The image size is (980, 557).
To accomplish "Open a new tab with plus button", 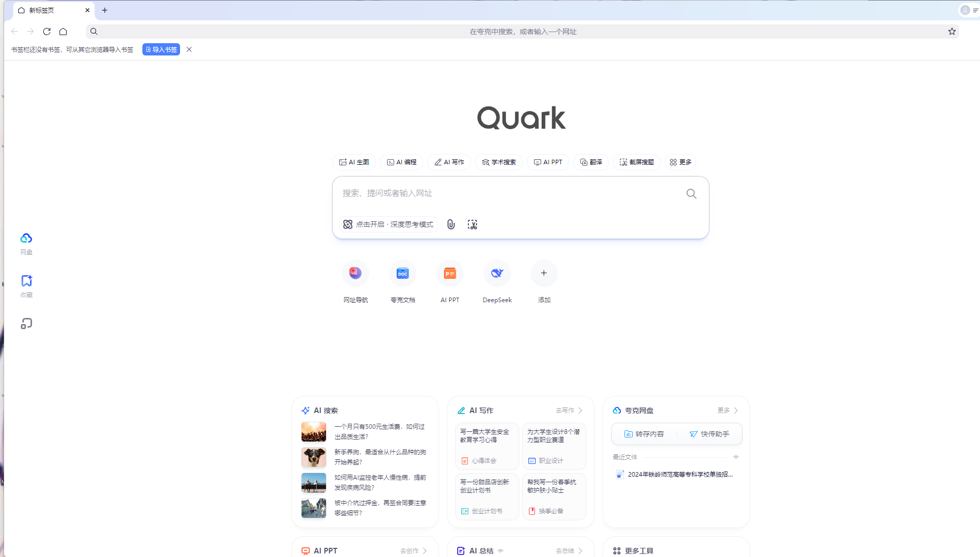I will coord(105,10).
